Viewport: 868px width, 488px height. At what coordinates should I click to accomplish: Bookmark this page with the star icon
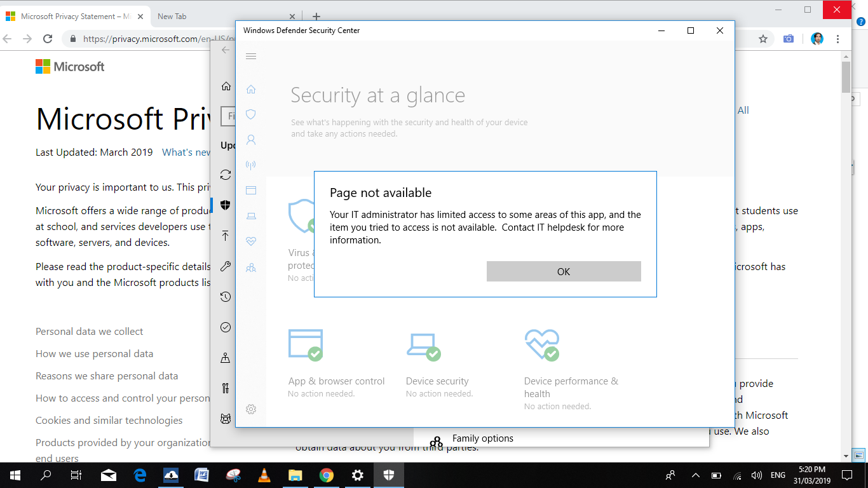point(763,39)
